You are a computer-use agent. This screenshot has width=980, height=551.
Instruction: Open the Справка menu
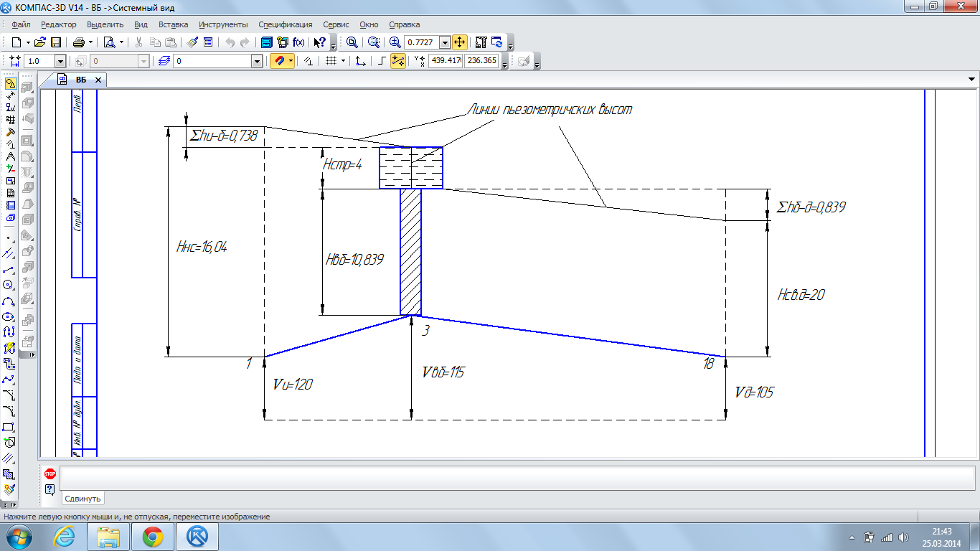point(405,24)
